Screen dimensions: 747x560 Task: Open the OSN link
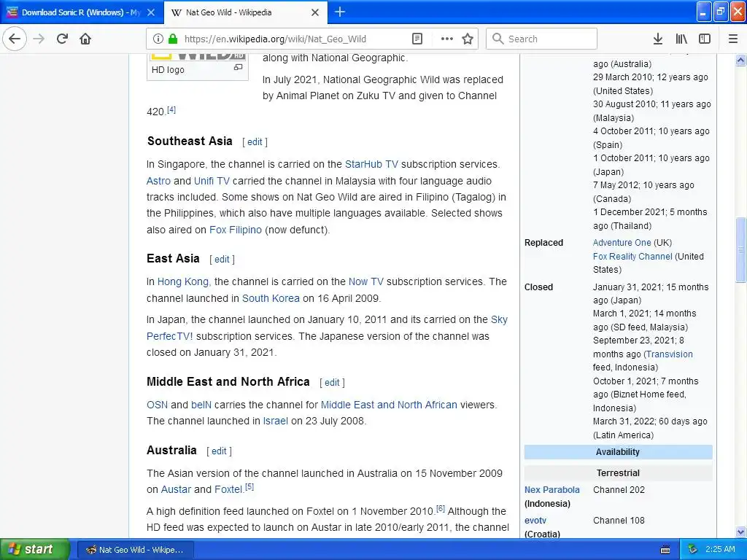[x=158, y=405]
